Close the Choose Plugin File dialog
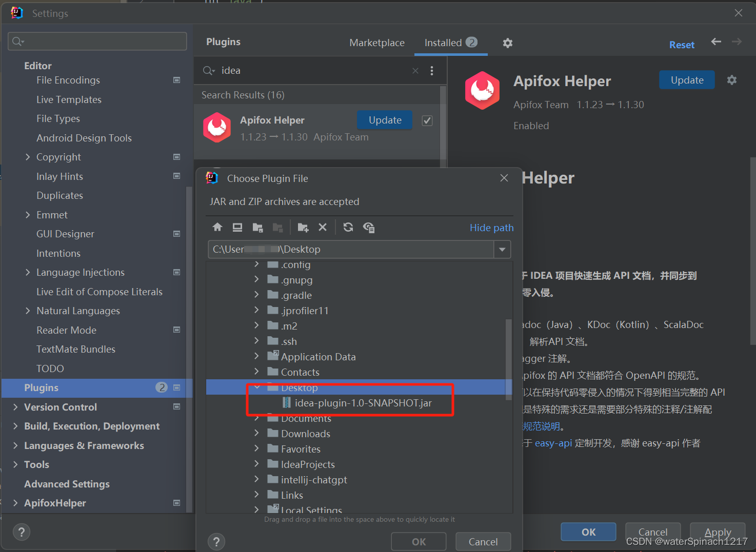756x552 pixels. coord(504,178)
